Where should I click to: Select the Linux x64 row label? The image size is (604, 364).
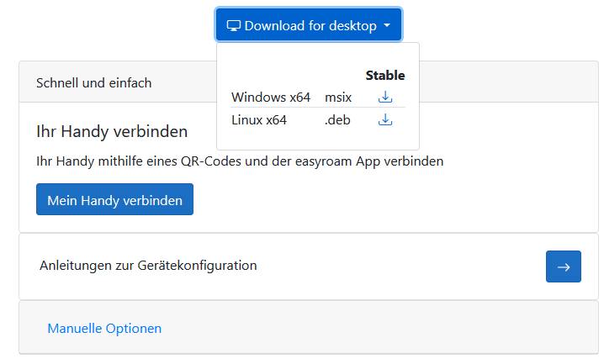click(259, 120)
